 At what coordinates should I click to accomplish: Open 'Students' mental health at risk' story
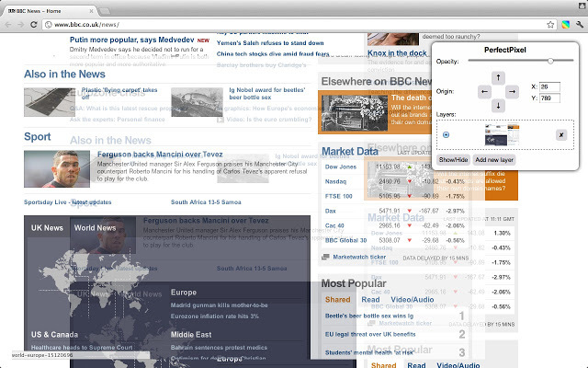[369, 352]
